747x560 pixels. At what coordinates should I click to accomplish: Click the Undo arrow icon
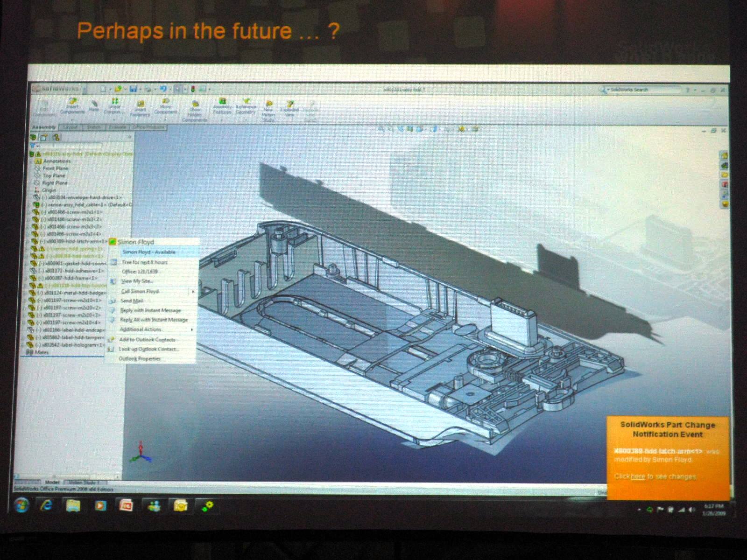163,89
